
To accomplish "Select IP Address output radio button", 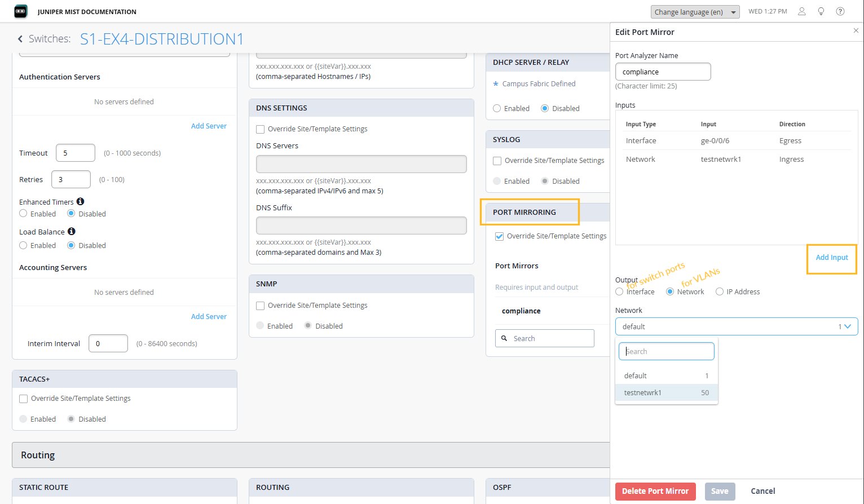I will pos(720,291).
